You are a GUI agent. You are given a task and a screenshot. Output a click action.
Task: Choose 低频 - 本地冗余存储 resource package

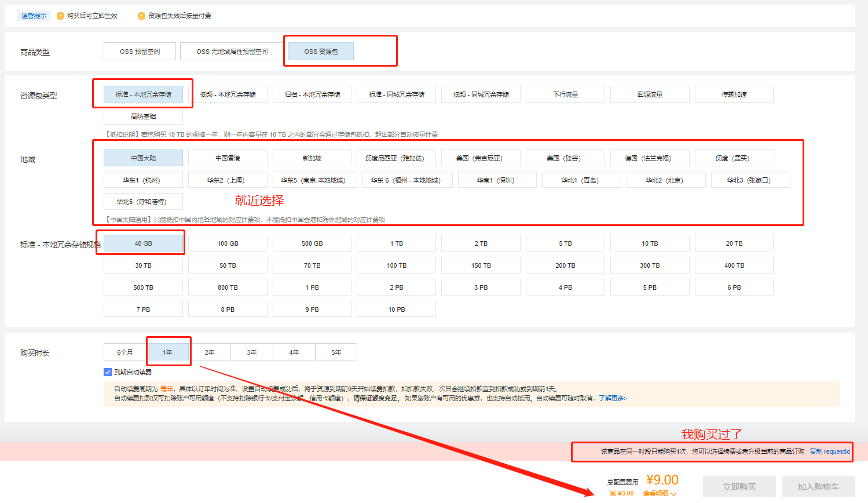pos(228,94)
